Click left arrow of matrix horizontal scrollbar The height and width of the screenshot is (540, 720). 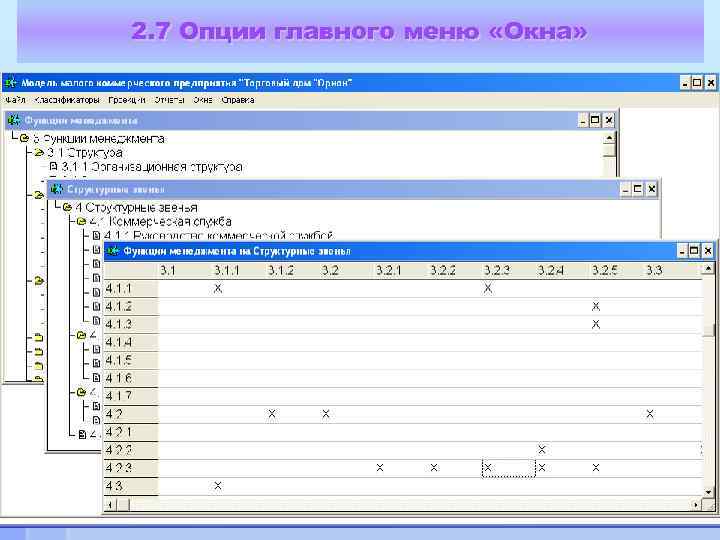(110, 505)
